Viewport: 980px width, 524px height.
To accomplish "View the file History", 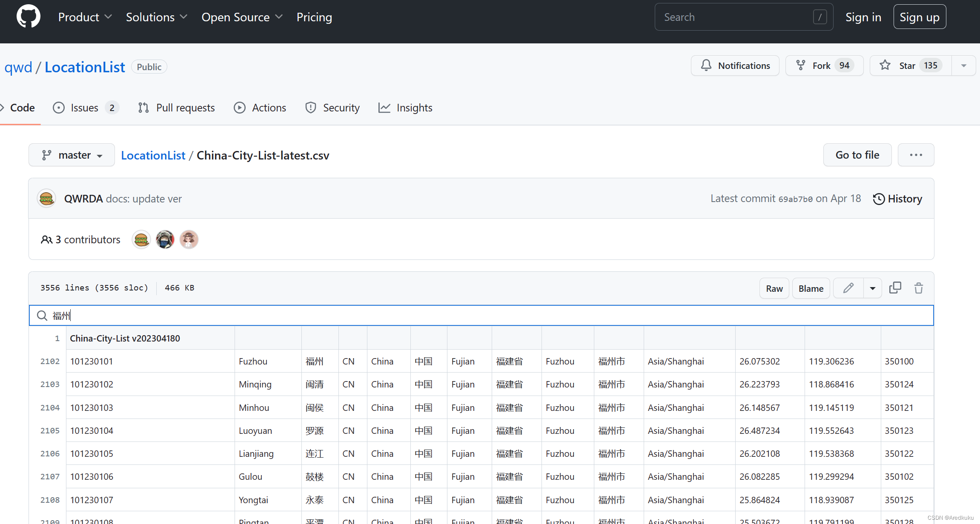I will (x=897, y=199).
